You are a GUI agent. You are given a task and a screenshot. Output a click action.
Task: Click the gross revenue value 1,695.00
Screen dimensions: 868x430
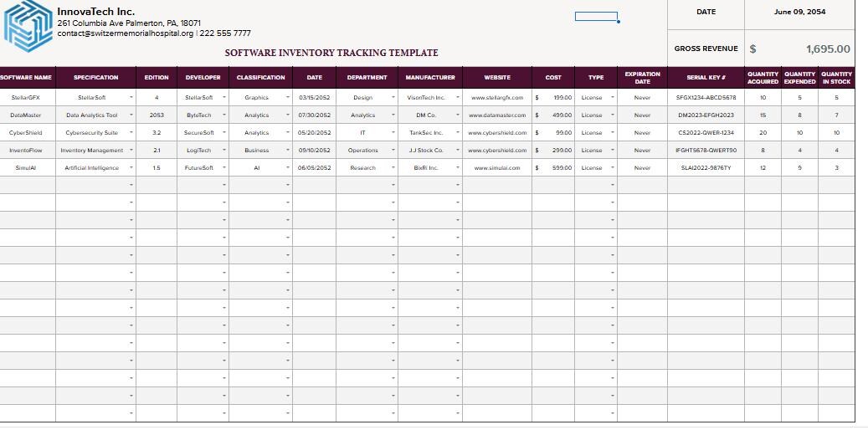point(828,49)
